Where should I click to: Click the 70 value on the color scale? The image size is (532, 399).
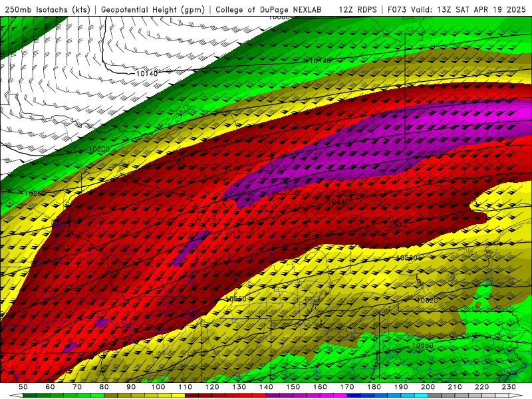77,387
